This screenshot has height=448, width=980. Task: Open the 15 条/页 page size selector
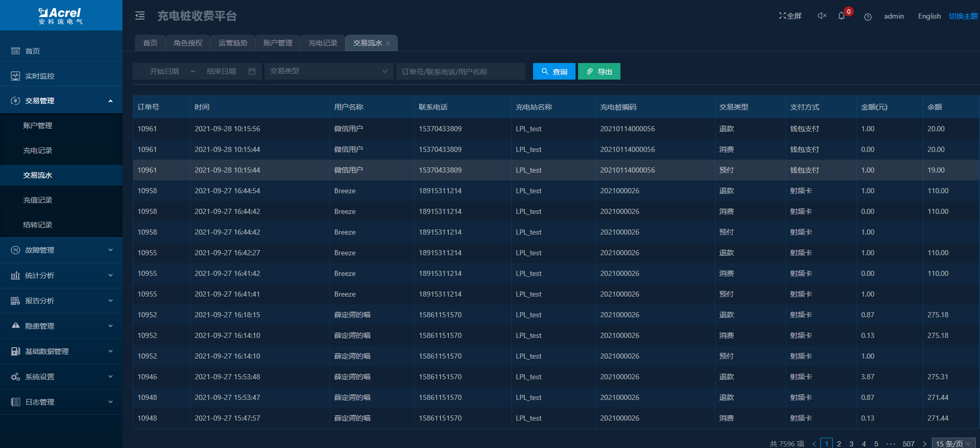click(x=954, y=443)
